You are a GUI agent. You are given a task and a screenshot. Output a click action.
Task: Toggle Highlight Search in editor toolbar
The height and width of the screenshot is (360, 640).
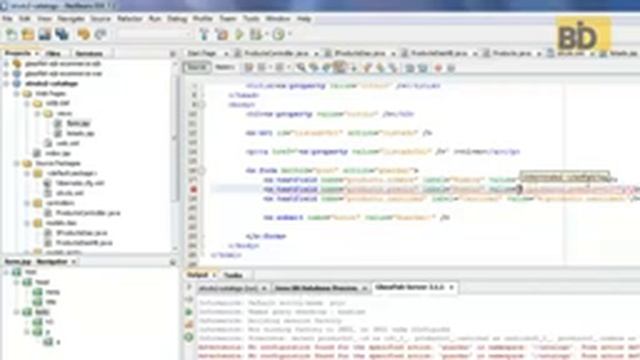click(339, 68)
